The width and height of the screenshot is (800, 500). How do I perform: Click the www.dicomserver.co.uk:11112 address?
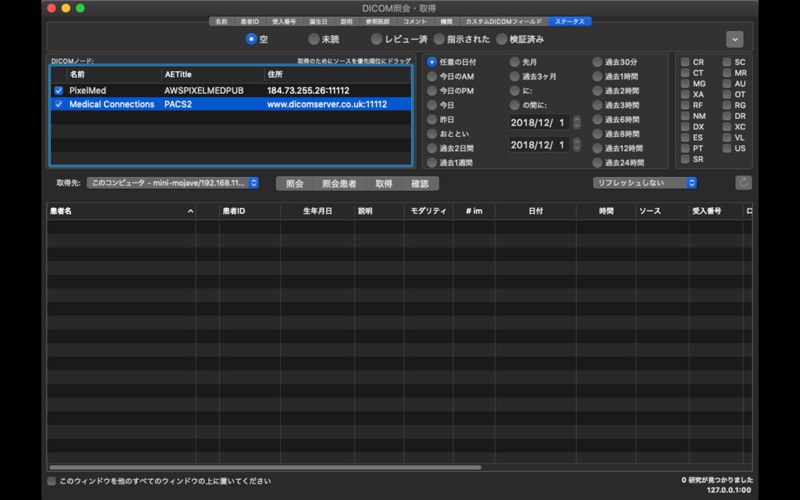(327, 104)
